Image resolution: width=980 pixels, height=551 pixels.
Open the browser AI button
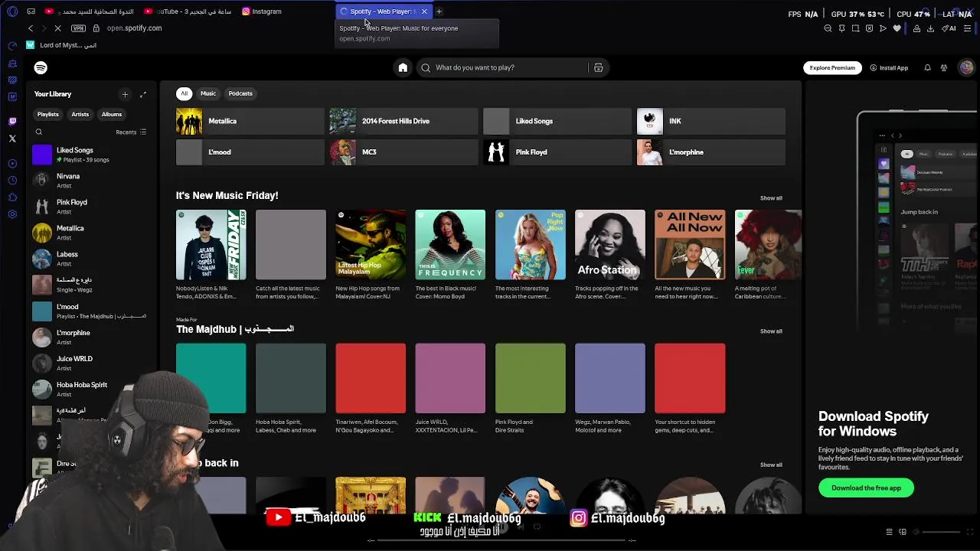tap(949, 28)
